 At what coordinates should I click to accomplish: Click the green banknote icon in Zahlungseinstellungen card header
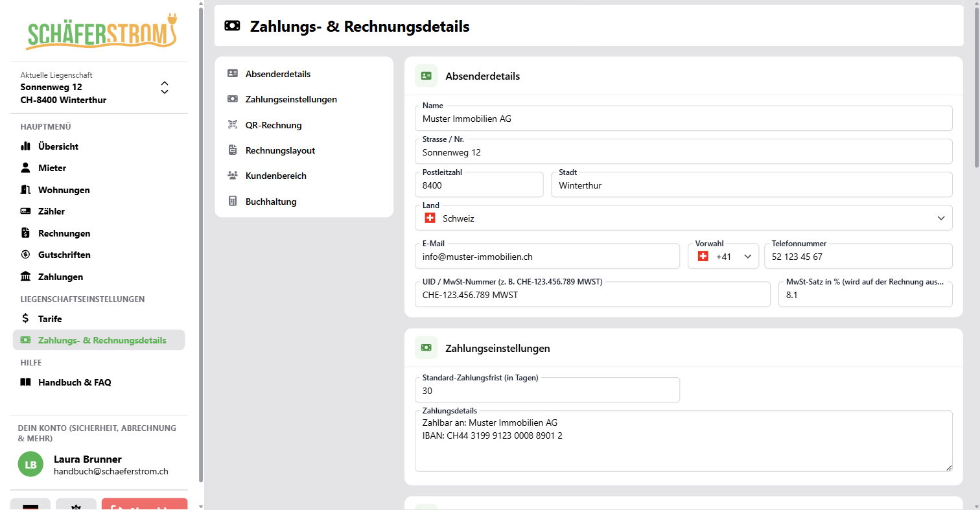(426, 348)
